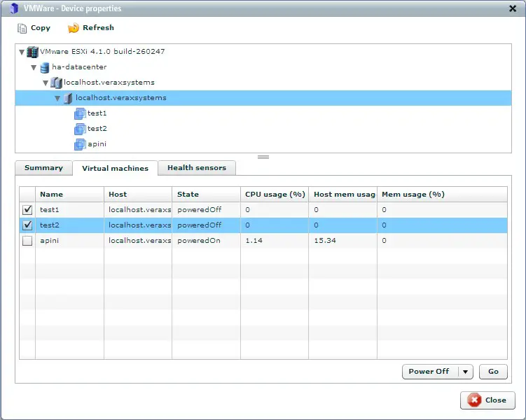This screenshot has height=420, width=526.
Task: Click the Refresh arrow icon
Action: [74, 28]
